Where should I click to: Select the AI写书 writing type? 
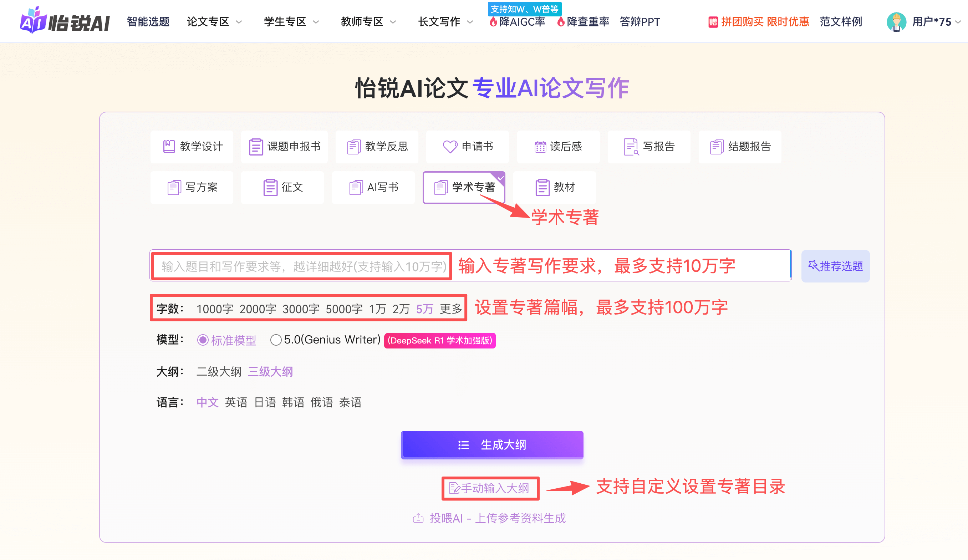373,187
